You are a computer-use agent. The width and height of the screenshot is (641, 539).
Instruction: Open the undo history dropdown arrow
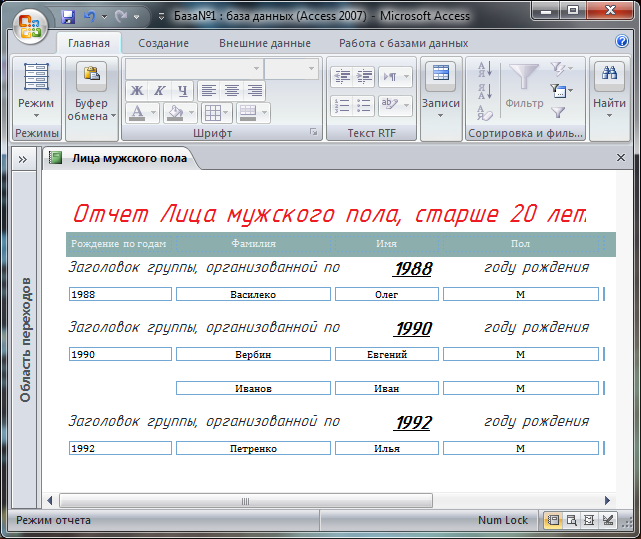pyautogui.click(x=105, y=17)
